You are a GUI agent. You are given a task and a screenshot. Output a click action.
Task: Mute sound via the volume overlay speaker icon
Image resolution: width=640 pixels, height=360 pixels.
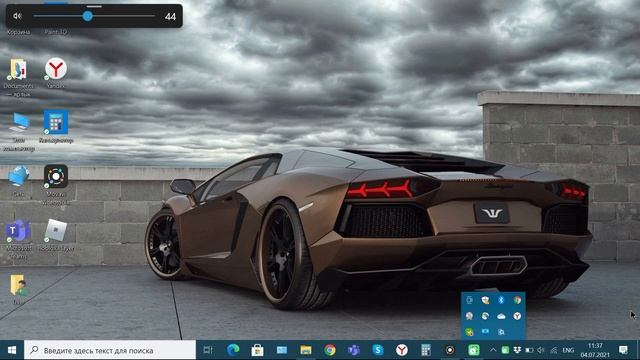coord(17,16)
